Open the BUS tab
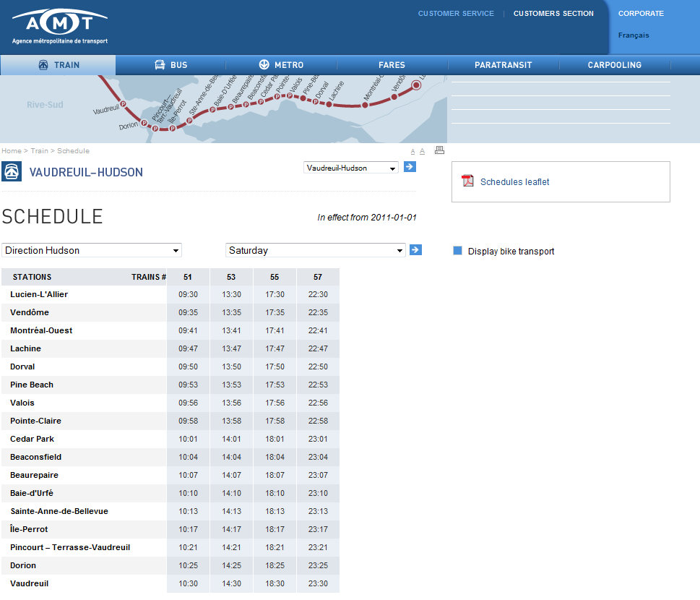This screenshot has height=600, width=700. [x=170, y=65]
